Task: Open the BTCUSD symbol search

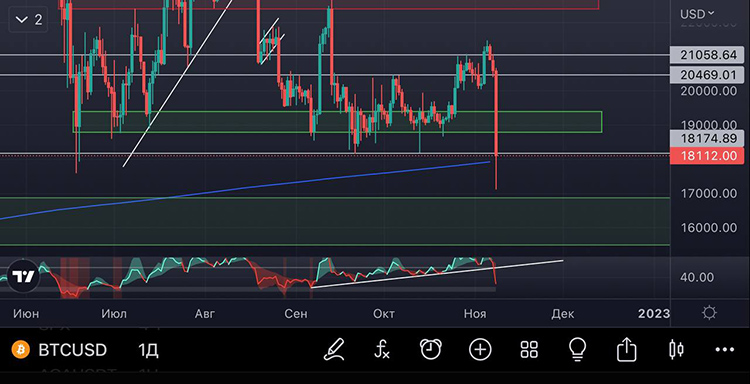Action: [x=73, y=350]
